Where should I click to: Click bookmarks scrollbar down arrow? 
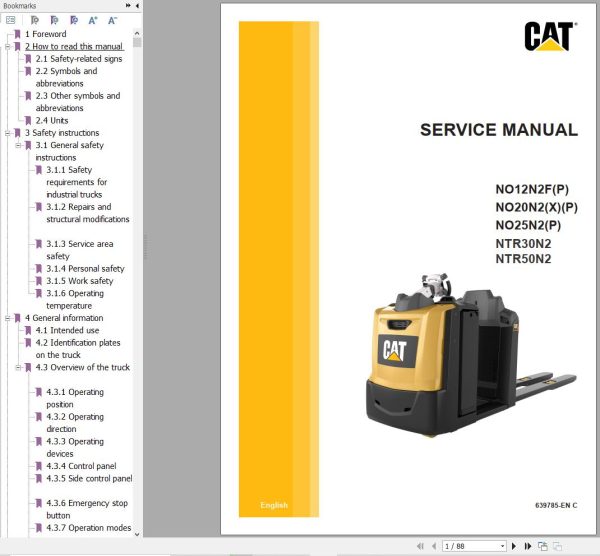point(137,534)
